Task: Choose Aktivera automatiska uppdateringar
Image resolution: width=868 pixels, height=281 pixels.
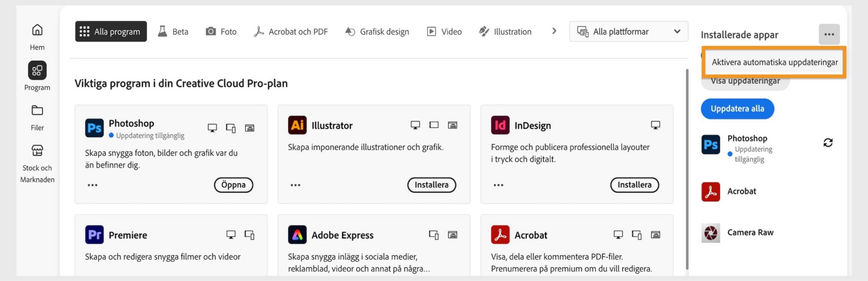Action: (774, 62)
